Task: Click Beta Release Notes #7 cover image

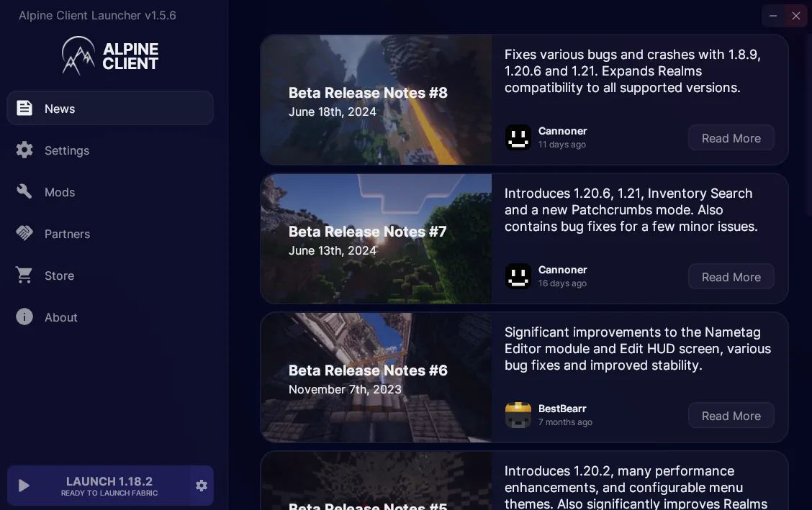Action: 376,239
